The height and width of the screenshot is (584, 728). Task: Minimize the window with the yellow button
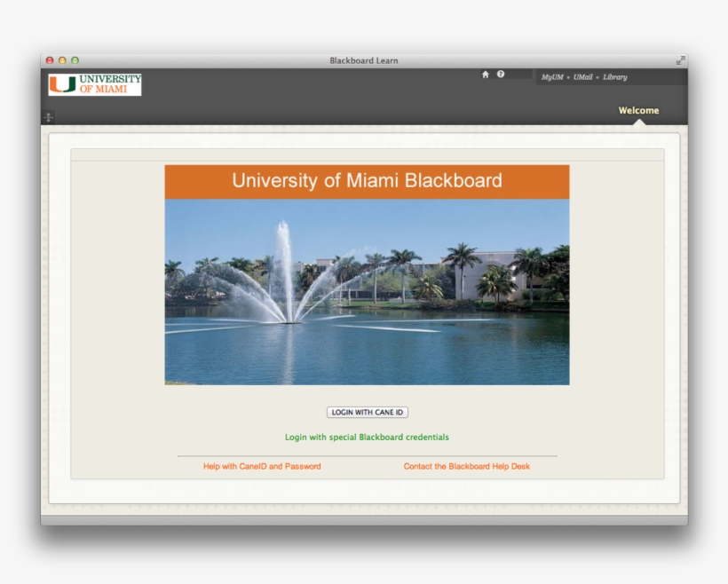(62, 60)
